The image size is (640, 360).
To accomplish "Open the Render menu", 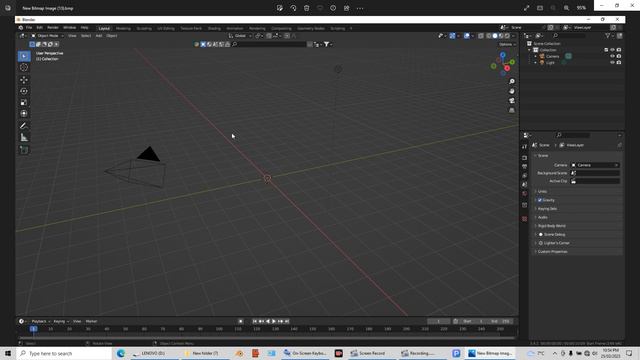I will point(53,28).
